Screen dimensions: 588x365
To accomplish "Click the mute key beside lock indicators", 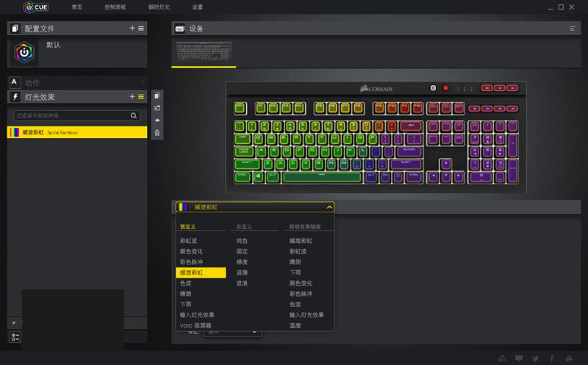I will pos(487,88).
